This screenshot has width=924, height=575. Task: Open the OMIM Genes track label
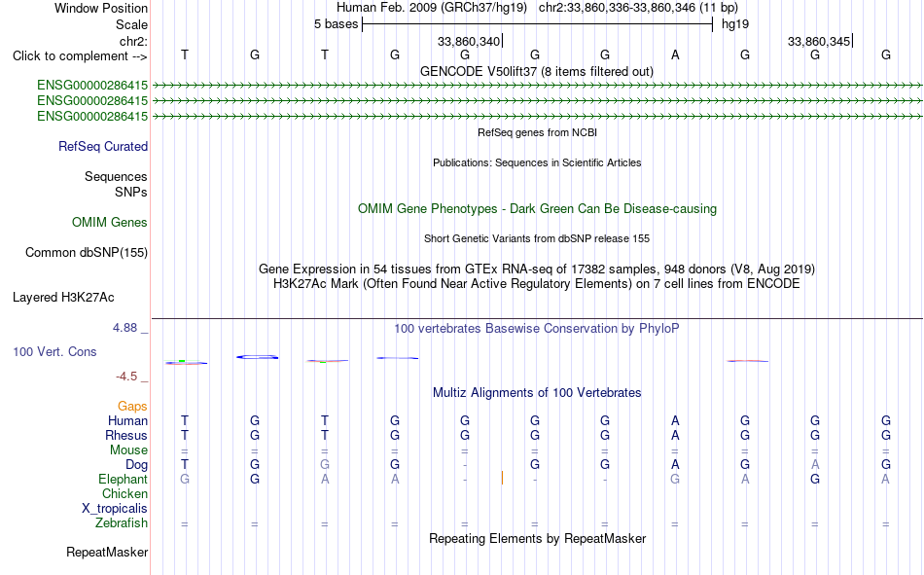click(110, 223)
